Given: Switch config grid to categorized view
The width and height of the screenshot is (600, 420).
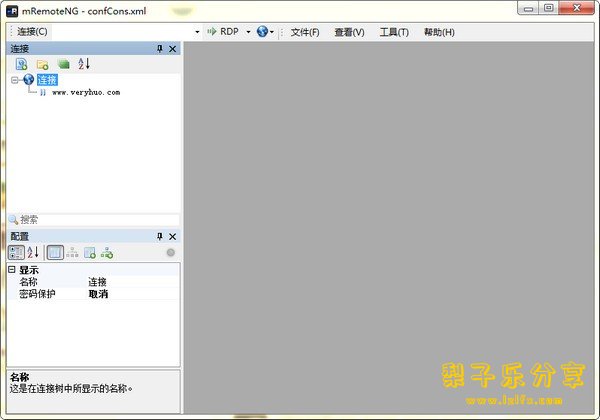Looking at the screenshot, I should pos(16,252).
